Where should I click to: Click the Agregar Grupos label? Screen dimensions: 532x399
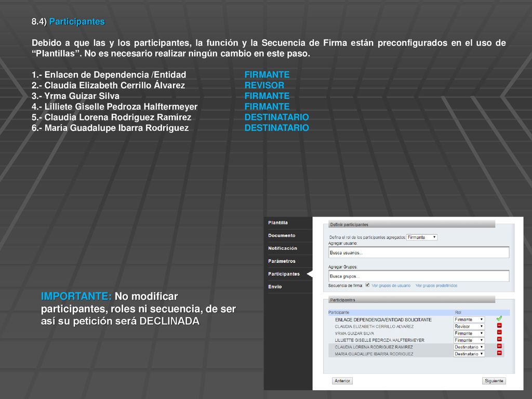coord(343,267)
